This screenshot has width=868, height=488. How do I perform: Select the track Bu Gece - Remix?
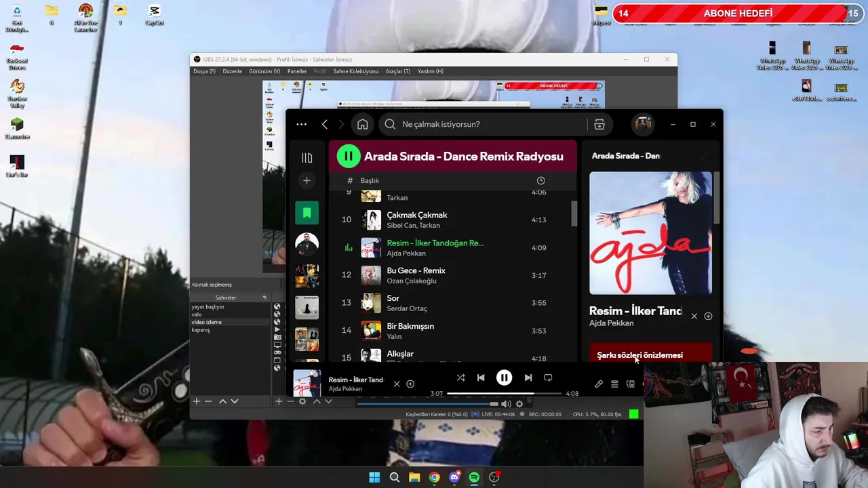(452, 275)
